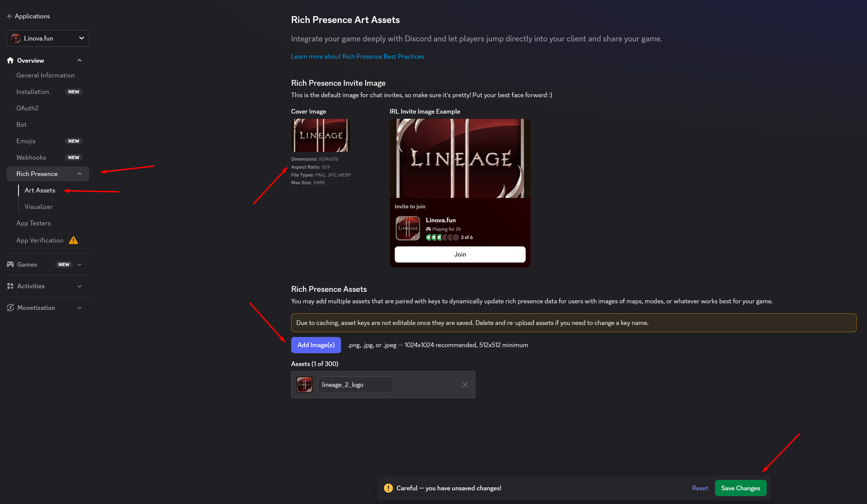Open the Rich Presence Visualizer
Image resolution: width=867 pixels, height=504 pixels.
click(x=39, y=207)
